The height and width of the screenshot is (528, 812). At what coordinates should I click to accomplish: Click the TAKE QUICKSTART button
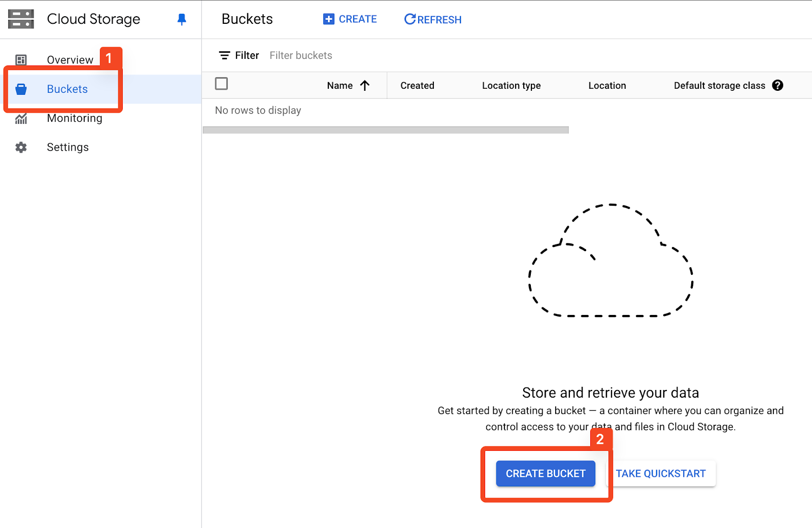click(x=661, y=473)
